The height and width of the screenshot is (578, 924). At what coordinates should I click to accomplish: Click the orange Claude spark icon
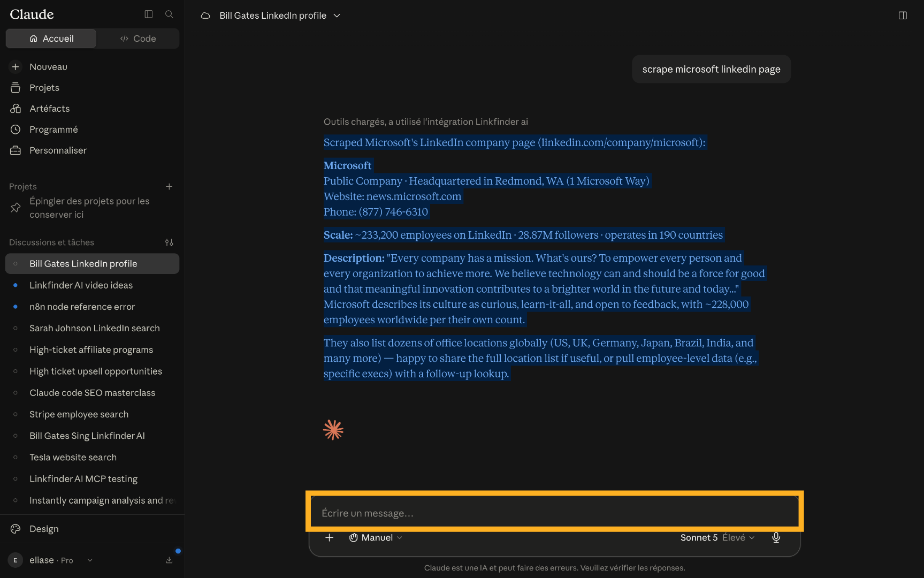(x=333, y=430)
